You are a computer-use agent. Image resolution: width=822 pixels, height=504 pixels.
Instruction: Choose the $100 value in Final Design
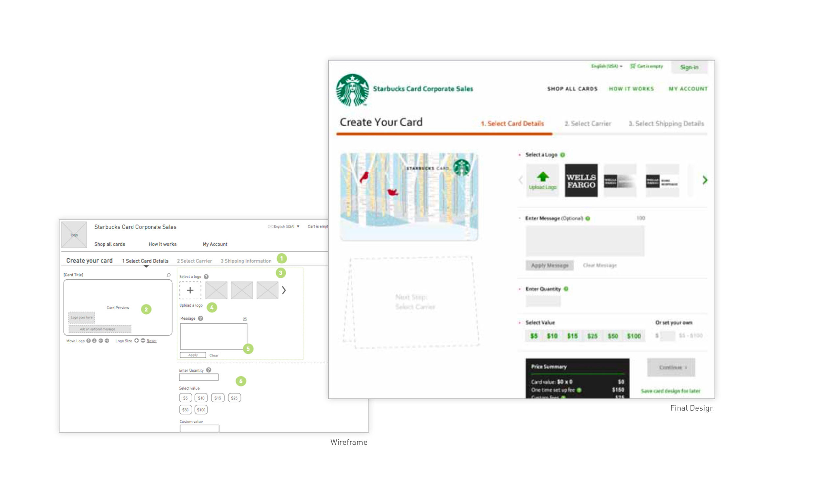click(634, 336)
